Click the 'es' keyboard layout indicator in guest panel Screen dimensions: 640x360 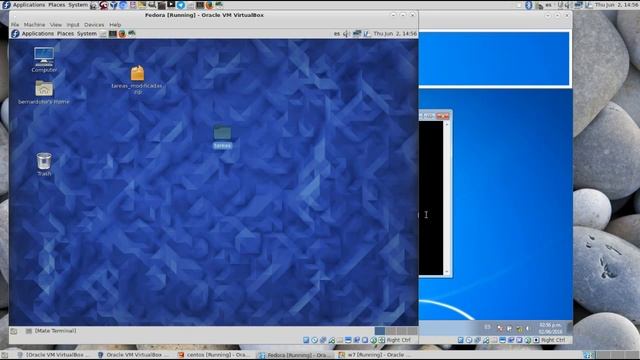click(x=337, y=33)
